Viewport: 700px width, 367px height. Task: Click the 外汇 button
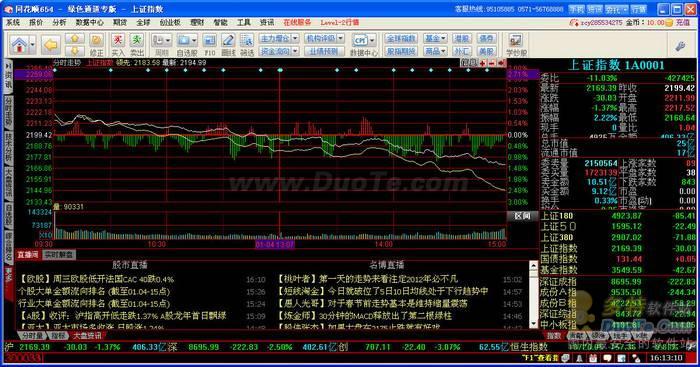(462, 51)
